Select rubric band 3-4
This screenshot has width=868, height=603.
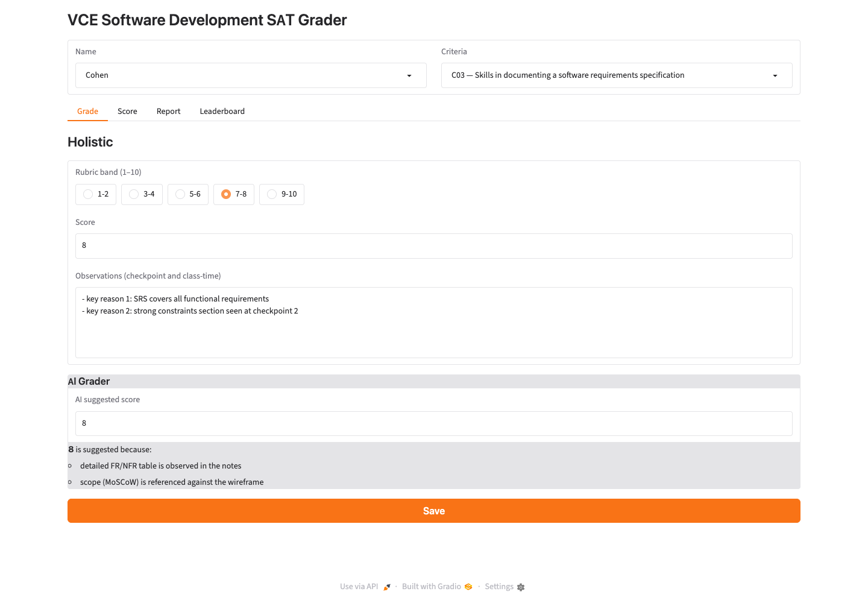tap(142, 194)
